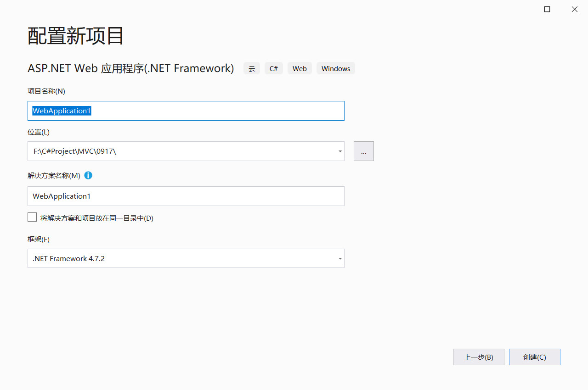588x390 pixels.
Task: Click the 解决方案名称(M) label
Action: click(x=54, y=175)
